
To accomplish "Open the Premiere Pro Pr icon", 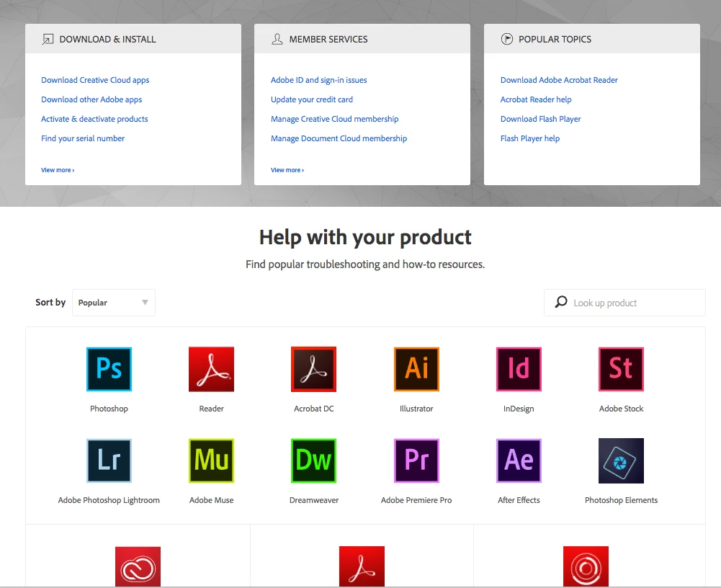I will (416, 460).
